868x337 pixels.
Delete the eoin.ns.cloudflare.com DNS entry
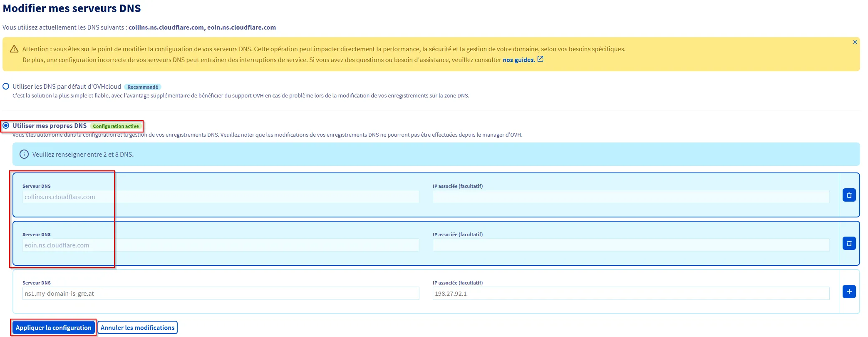click(849, 243)
